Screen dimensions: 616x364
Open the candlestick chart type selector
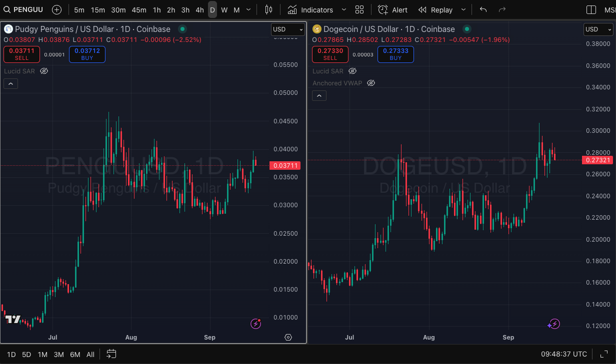[268, 10]
